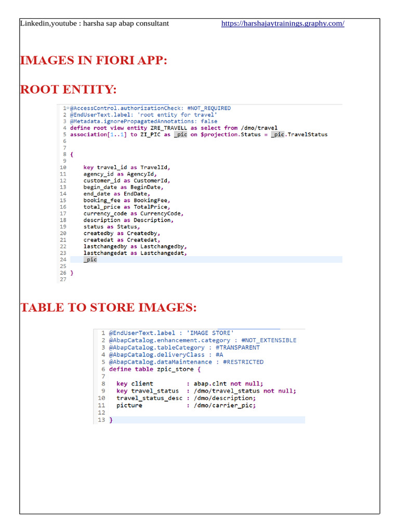Click the #NOT_REQUIRED annotation value
Image resolution: width=399 pixels, height=532 pixels.
(209, 108)
